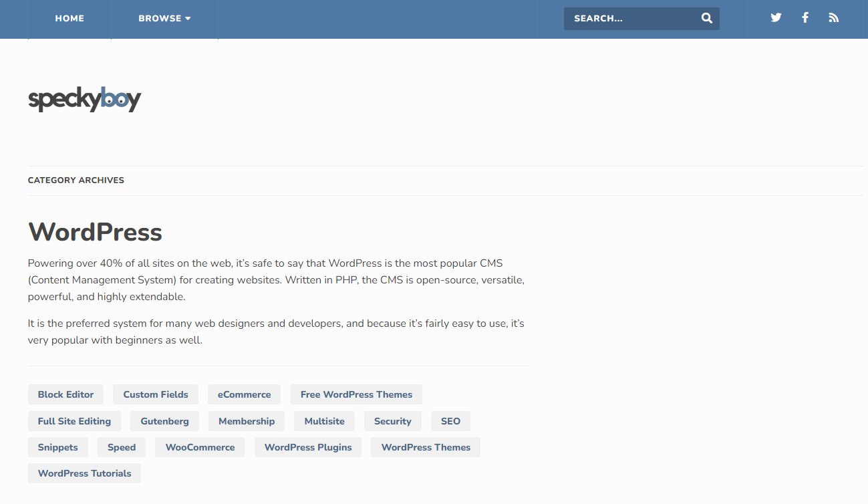Open the Block Editor tag

[65, 394]
